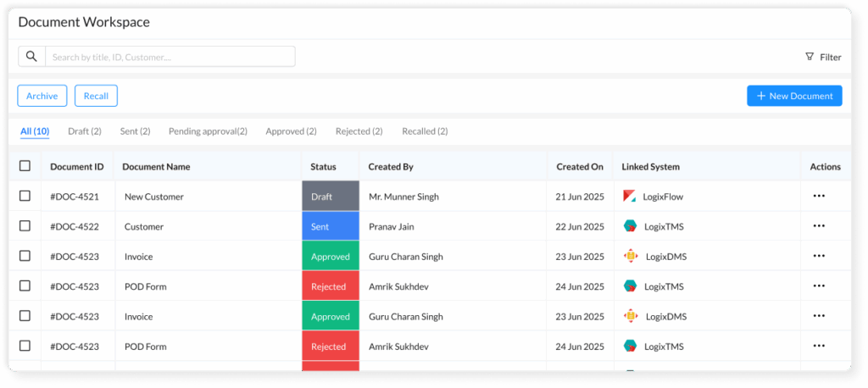Click LogixFlow icon in DOC-4521 row

pos(630,197)
